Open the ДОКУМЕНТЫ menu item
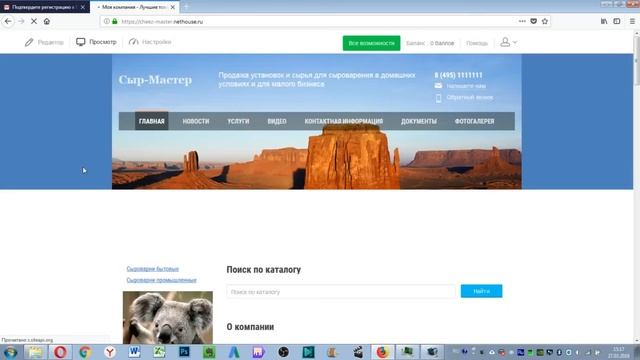640x360 pixels. click(x=419, y=121)
